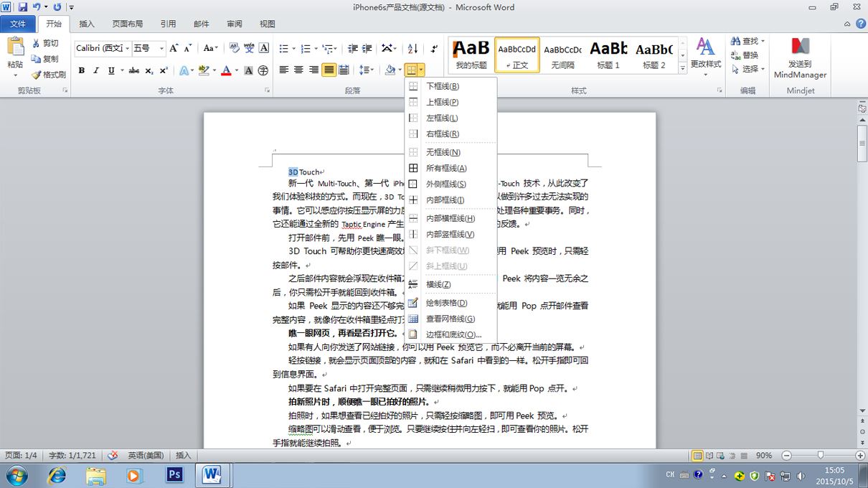Screen dimensions: 868x488
Task: Click the Sort (A-Z) icon
Action: [x=412, y=48]
